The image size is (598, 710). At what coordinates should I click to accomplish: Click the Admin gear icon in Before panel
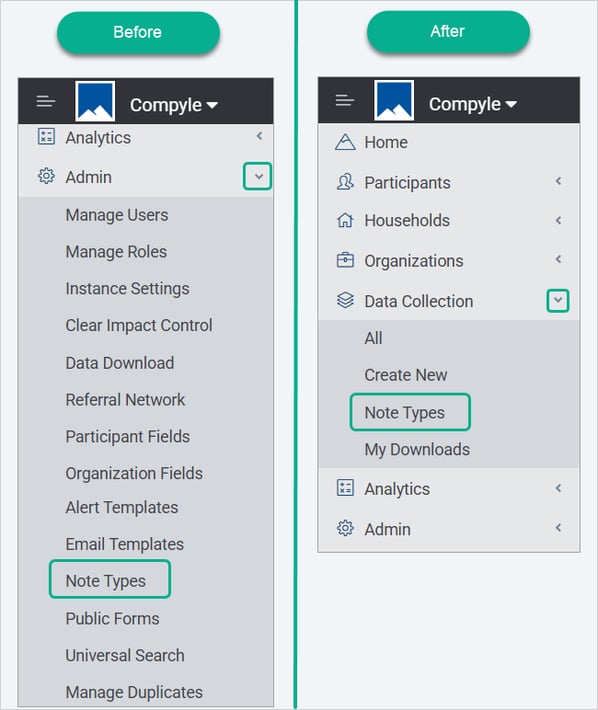pyautogui.click(x=46, y=176)
